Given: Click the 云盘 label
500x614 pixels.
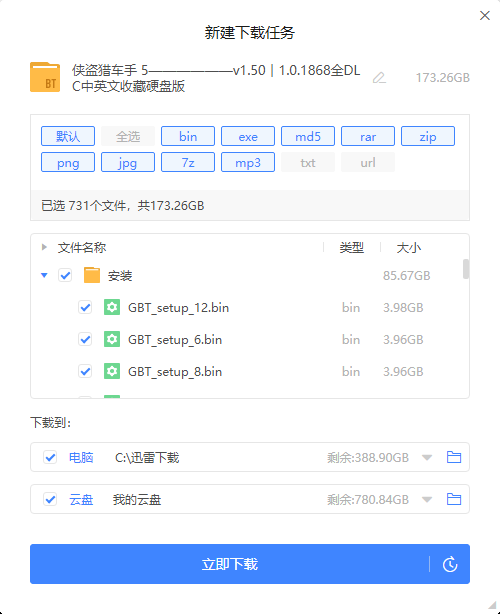Looking at the screenshot, I should point(81,500).
